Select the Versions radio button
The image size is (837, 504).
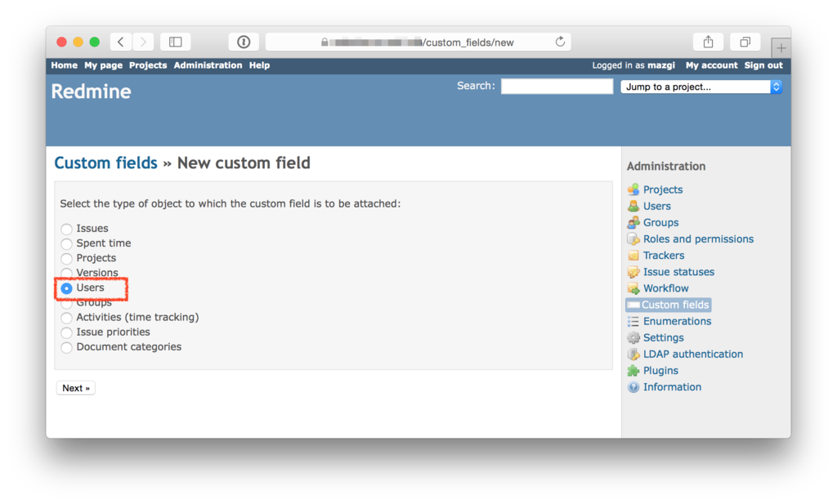[66, 273]
